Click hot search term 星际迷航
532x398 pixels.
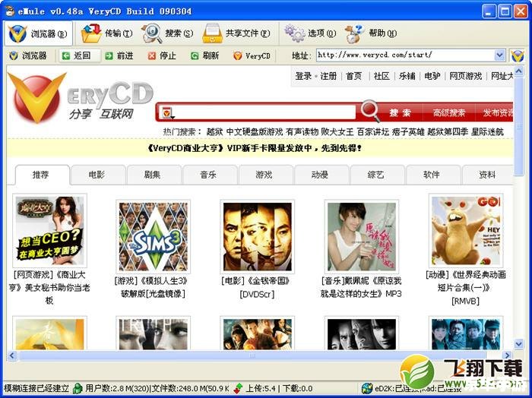click(x=488, y=131)
